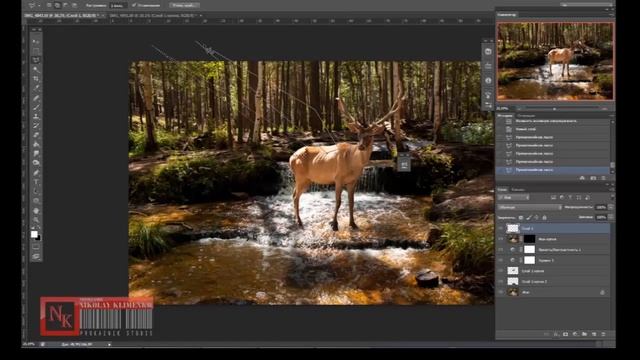Viewport: 640px width, 360px height.
Task: Select the Hand tool
Action: pyautogui.click(x=36, y=211)
